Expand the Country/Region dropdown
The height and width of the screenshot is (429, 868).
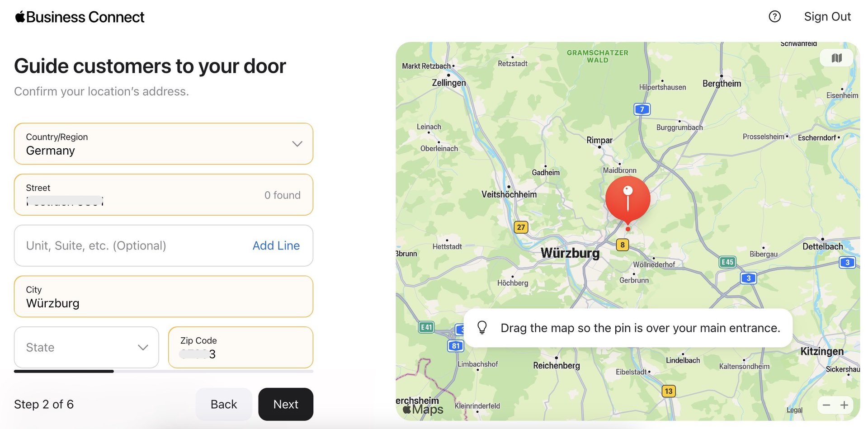coord(164,144)
